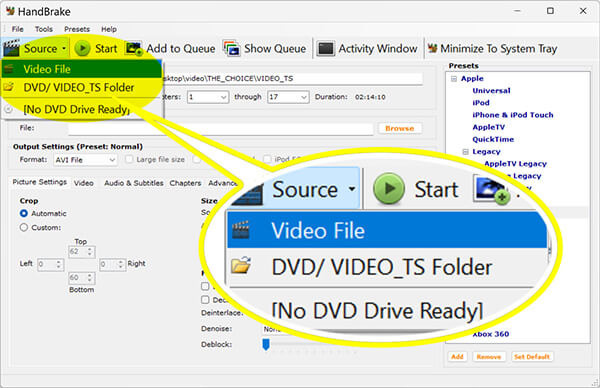Switch to the Chapters tab
600x388 pixels.
(185, 183)
